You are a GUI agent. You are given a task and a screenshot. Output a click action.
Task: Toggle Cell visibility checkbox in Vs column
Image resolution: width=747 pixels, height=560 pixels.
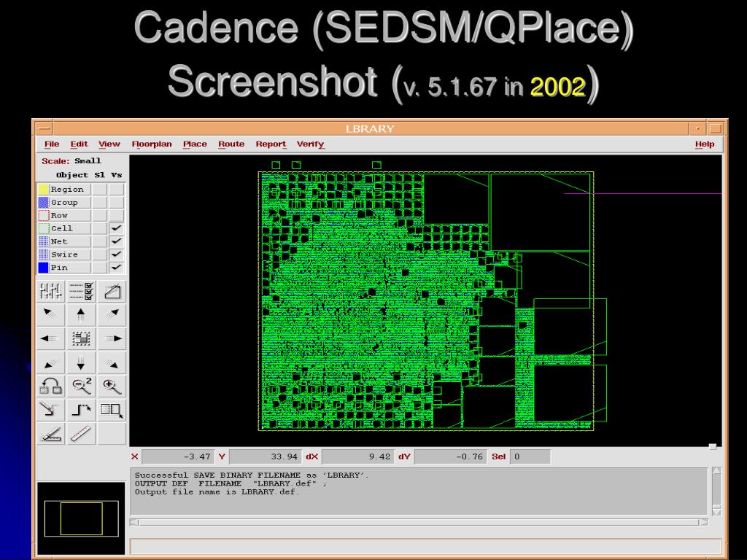[x=116, y=228]
